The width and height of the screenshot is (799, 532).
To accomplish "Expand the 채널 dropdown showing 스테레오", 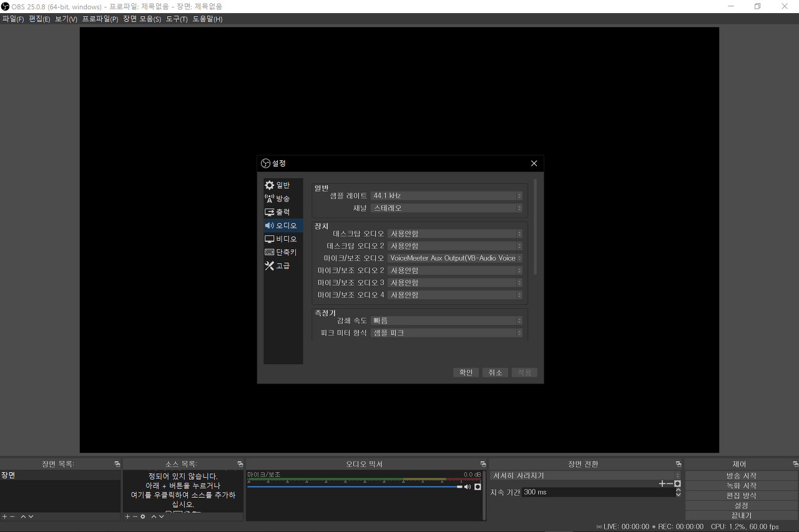I will coord(447,208).
